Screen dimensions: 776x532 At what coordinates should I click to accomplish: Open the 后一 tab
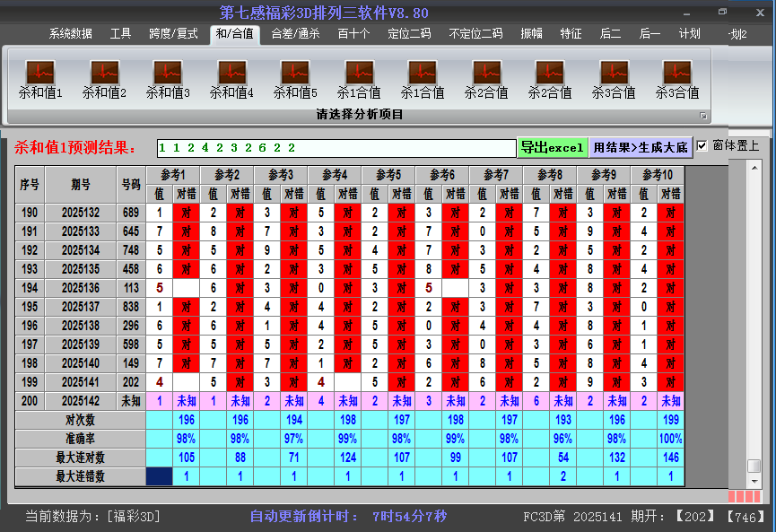(x=650, y=34)
